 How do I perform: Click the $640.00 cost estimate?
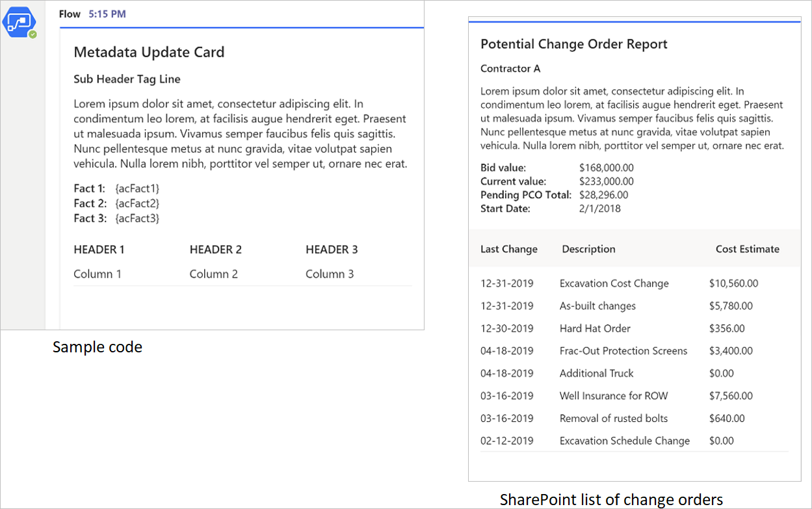point(727,418)
